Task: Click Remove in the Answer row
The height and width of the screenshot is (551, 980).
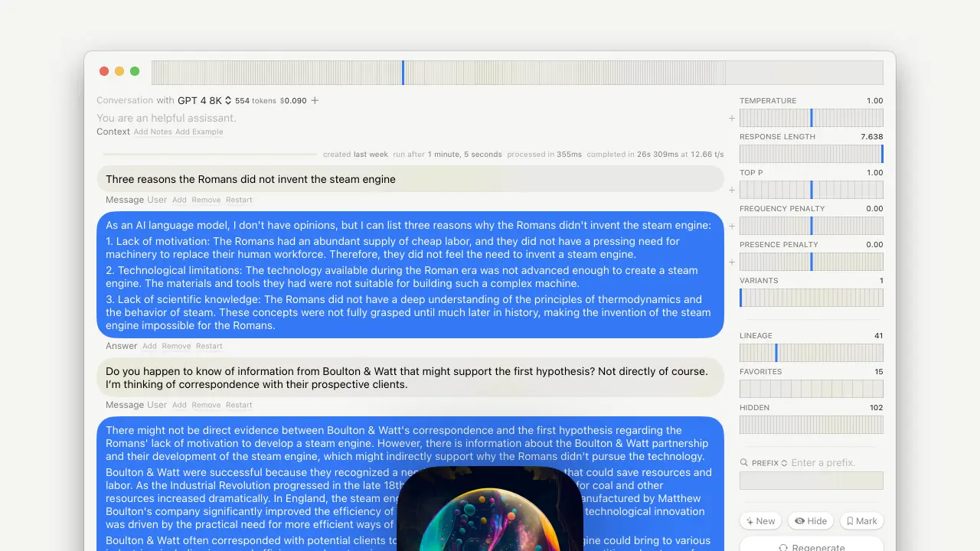Action: point(176,346)
